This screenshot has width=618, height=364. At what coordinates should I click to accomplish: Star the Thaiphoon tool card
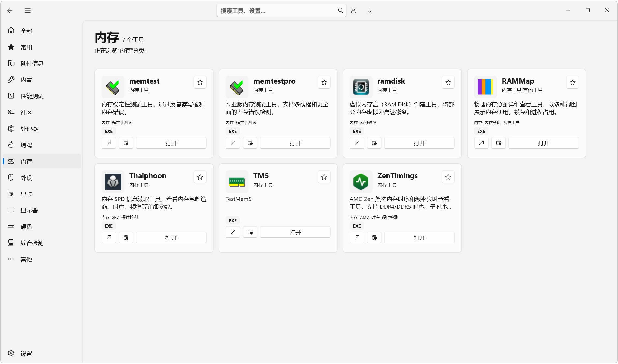(x=200, y=177)
